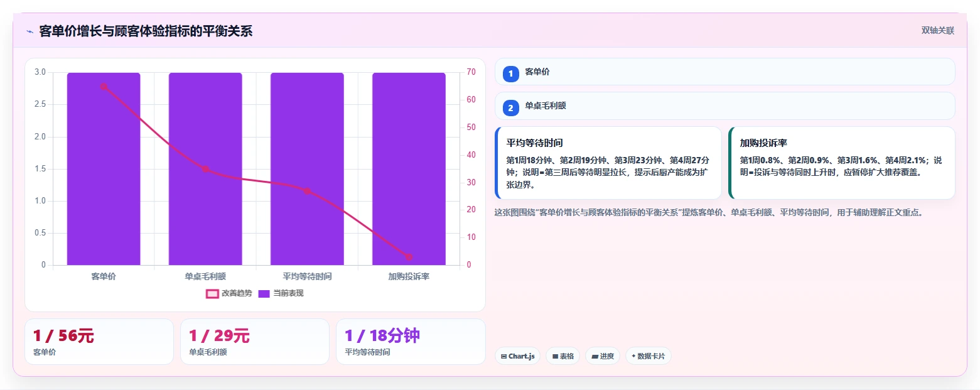
Task: Select the 数据卡片 chip
Action: click(649, 356)
